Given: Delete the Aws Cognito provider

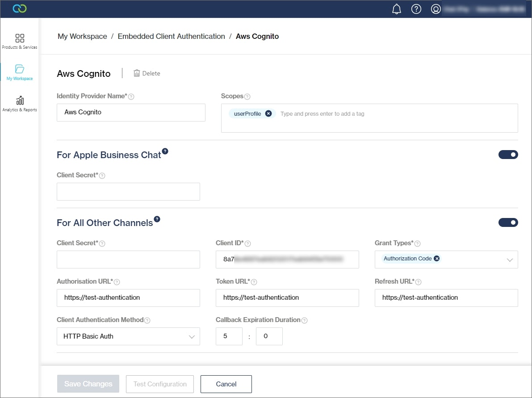Looking at the screenshot, I should point(147,73).
